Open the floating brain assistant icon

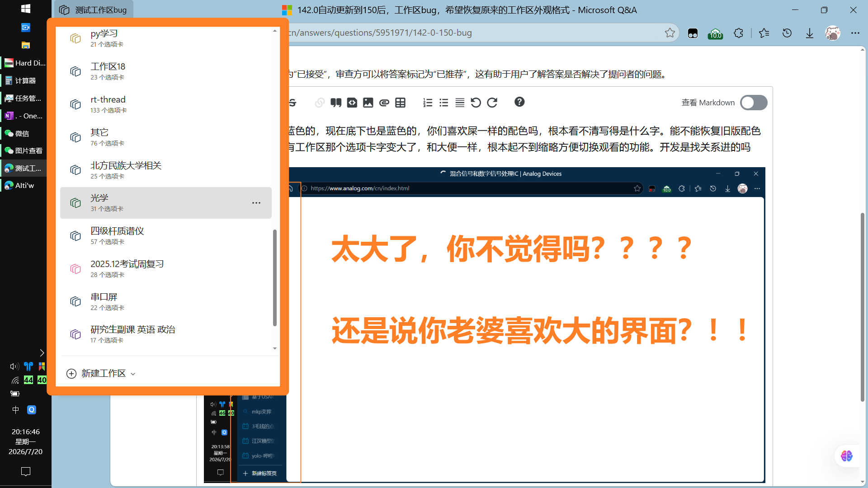pyautogui.click(x=847, y=456)
